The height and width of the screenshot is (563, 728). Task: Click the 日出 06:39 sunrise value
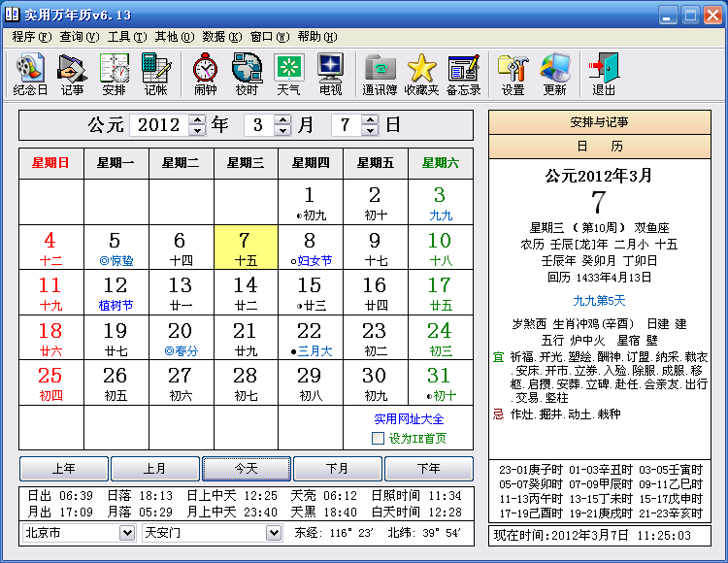coord(60,496)
